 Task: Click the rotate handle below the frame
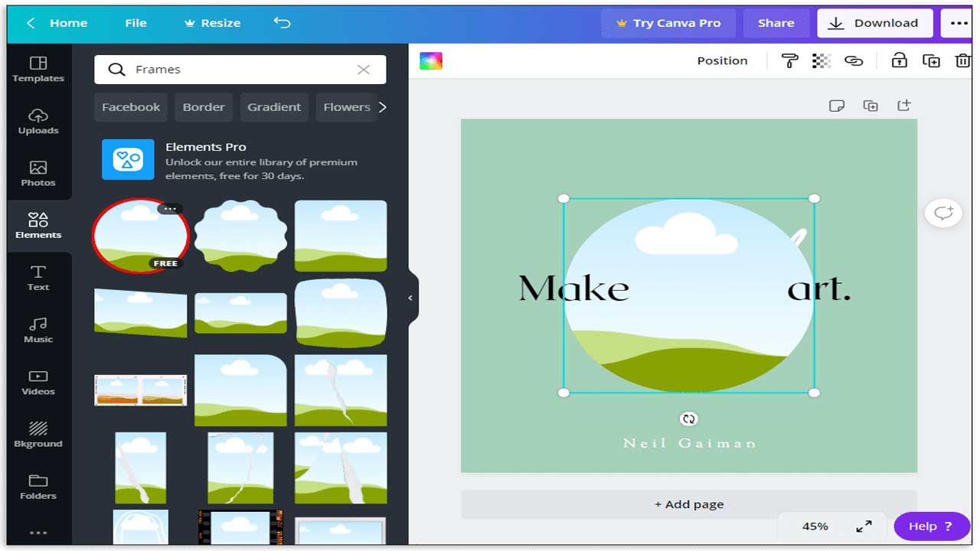[688, 419]
